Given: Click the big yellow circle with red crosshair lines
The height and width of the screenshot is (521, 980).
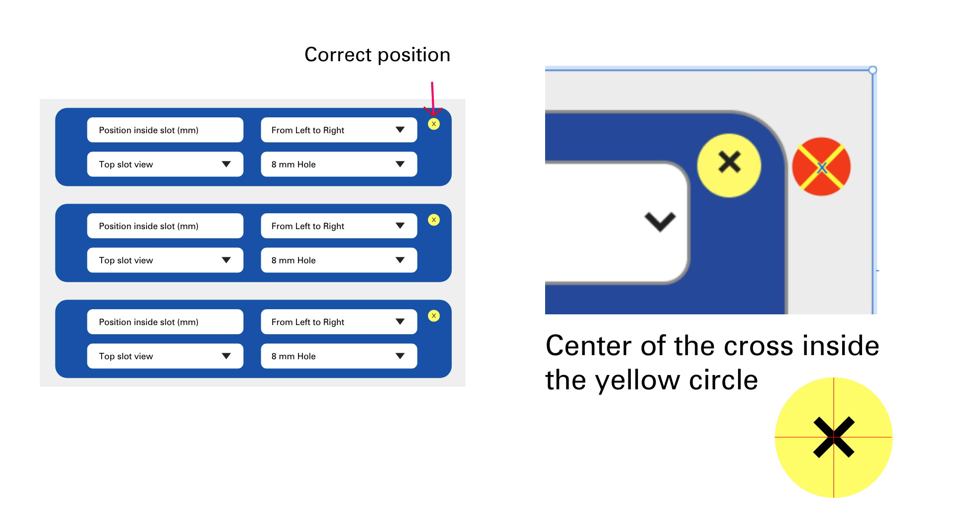Looking at the screenshot, I should click(834, 437).
